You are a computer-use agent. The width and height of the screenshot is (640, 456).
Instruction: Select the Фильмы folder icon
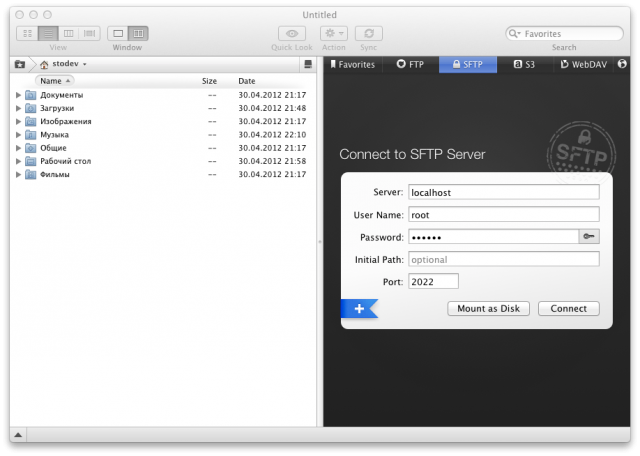30,174
